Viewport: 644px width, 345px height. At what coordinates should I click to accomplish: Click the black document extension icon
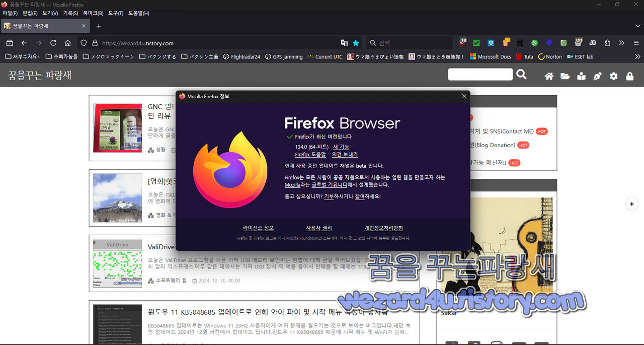coord(520,43)
